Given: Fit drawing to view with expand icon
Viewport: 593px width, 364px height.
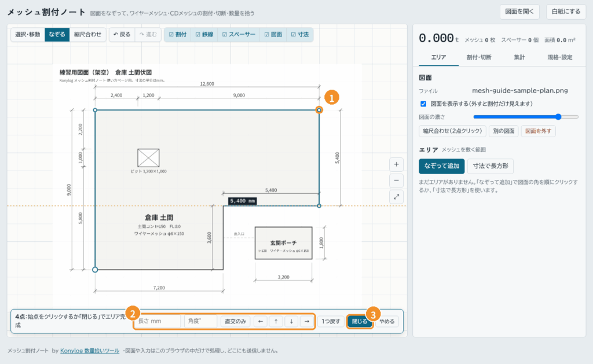Looking at the screenshot, I should [x=396, y=197].
